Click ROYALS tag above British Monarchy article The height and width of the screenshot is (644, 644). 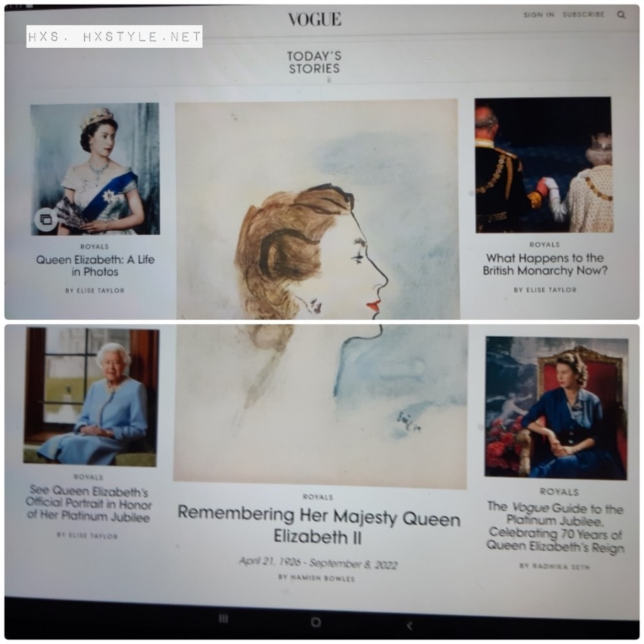pos(545,245)
